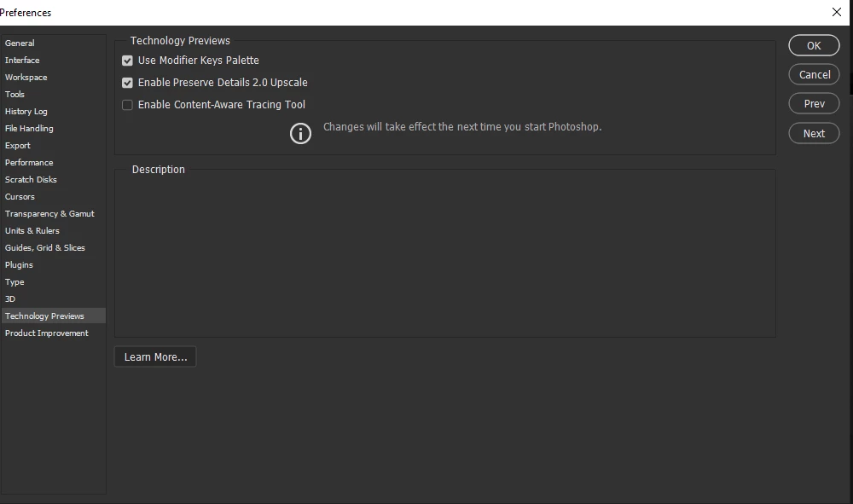Click the Enable Preserve Details 2.0 Upscale label
The height and width of the screenshot is (504, 853).
pyautogui.click(x=223, y=83)
